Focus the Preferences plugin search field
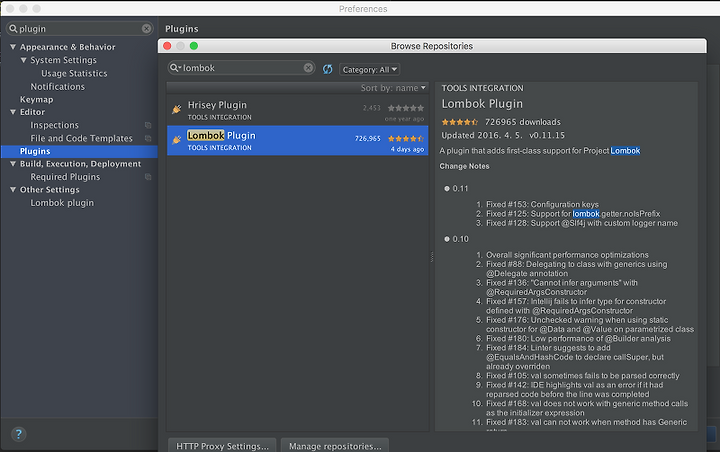The image size is (720, 452). pyautogui.click(x=79, y=28)
